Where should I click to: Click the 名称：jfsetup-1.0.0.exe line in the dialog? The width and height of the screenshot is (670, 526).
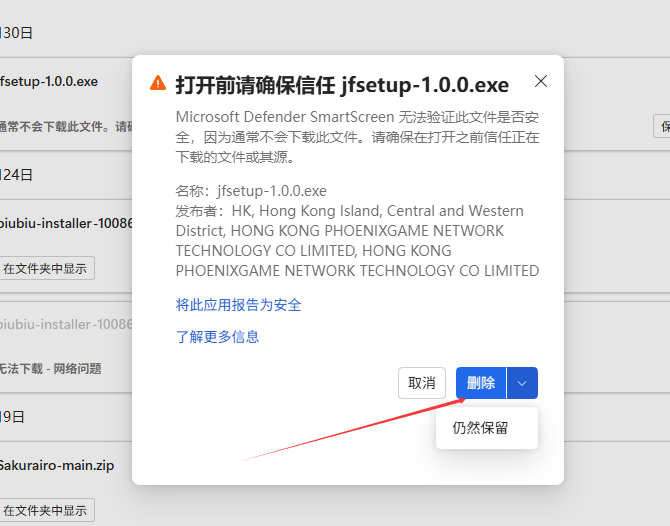pos(251,191)
